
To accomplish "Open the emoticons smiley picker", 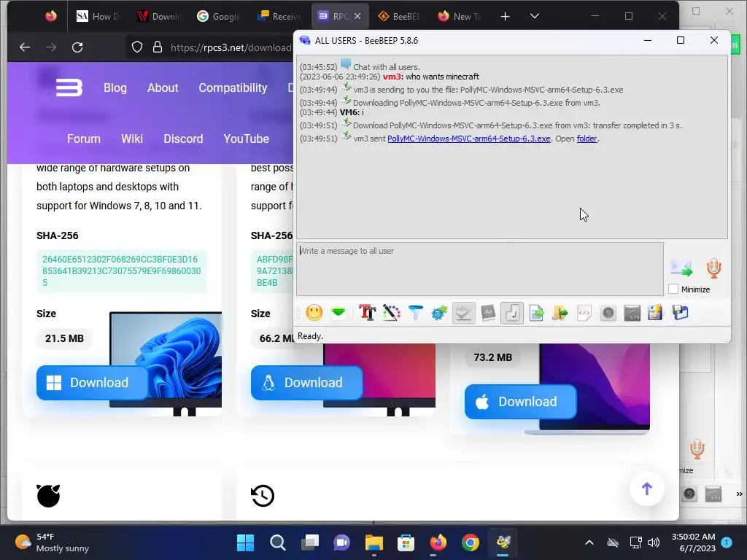I will tap(314, 313).
